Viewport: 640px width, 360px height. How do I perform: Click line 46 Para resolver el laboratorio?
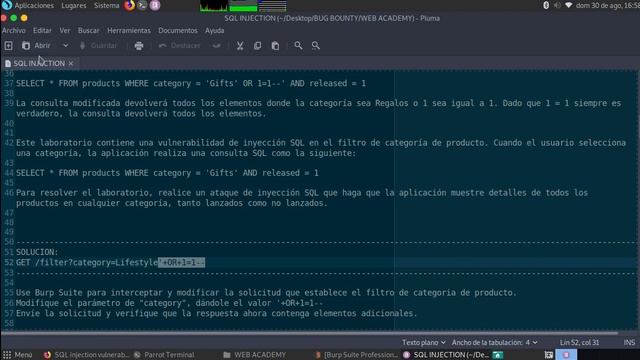click(302, 198)
